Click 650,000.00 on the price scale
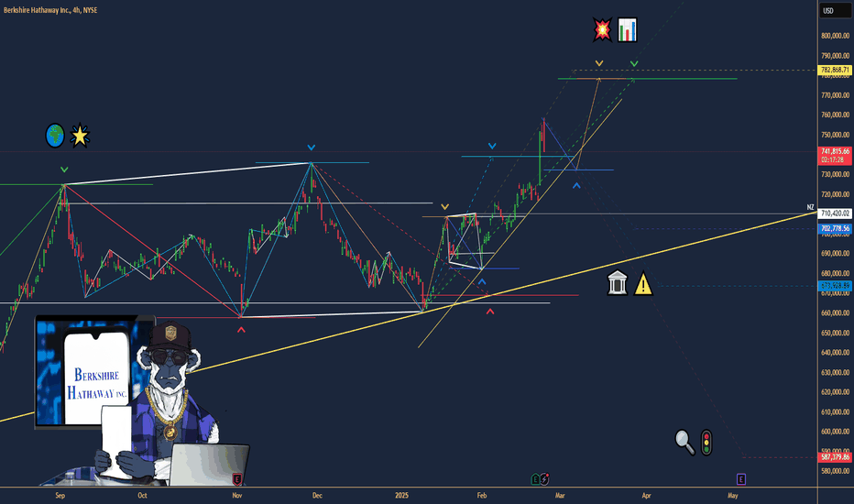854x504 pixels. point(835,333)
